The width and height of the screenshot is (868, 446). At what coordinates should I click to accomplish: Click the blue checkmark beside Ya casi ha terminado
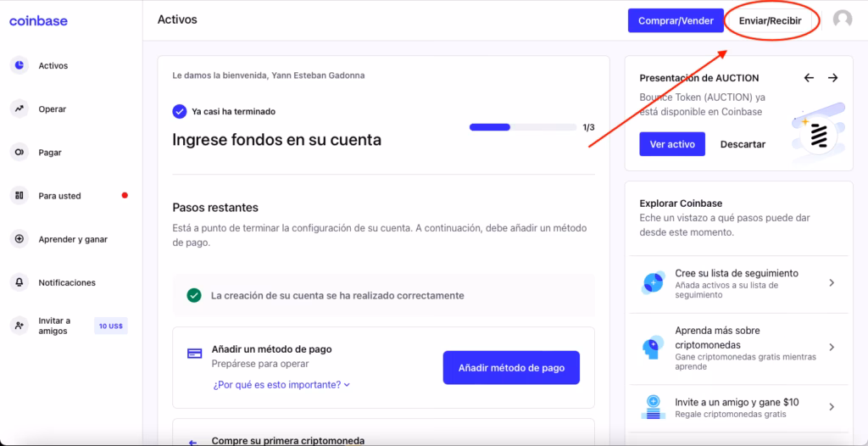point(180,111)
